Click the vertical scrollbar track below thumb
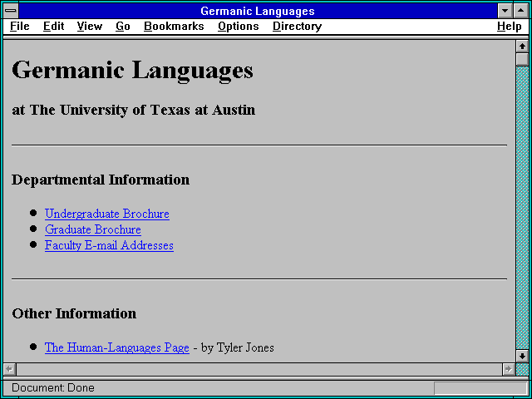 tap(522, 208)
